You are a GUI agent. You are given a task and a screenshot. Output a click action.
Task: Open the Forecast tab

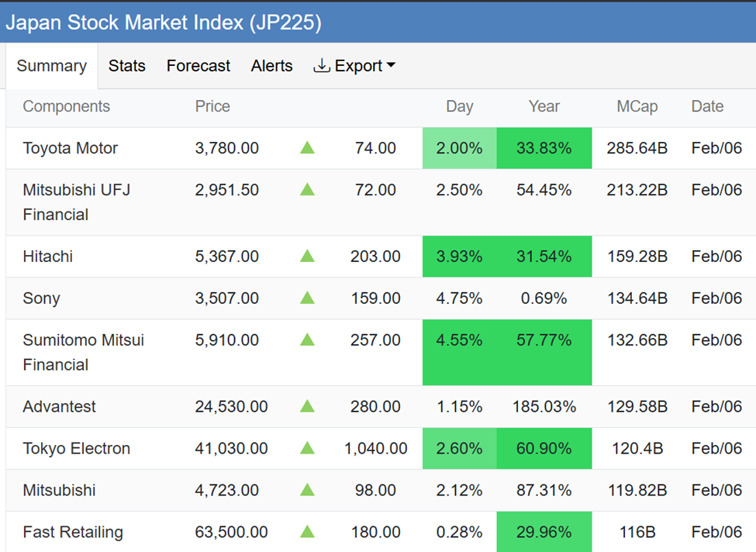click(198, 65)
